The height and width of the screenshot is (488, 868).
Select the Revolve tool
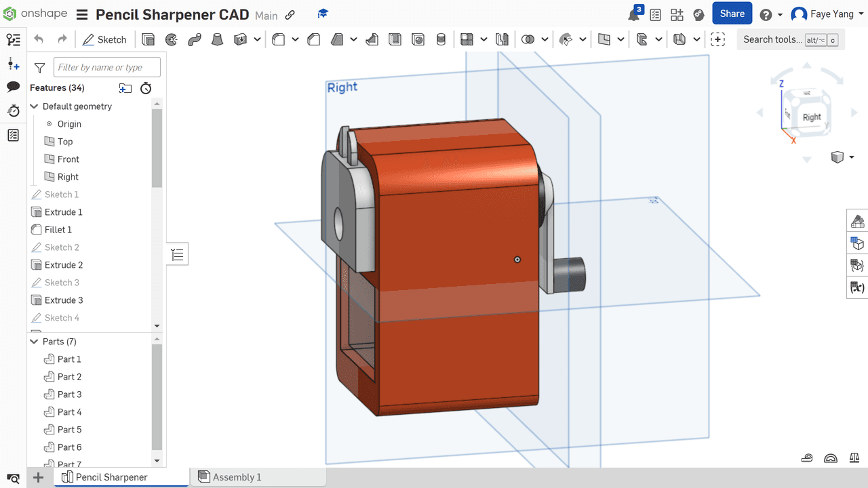point(172,40)
